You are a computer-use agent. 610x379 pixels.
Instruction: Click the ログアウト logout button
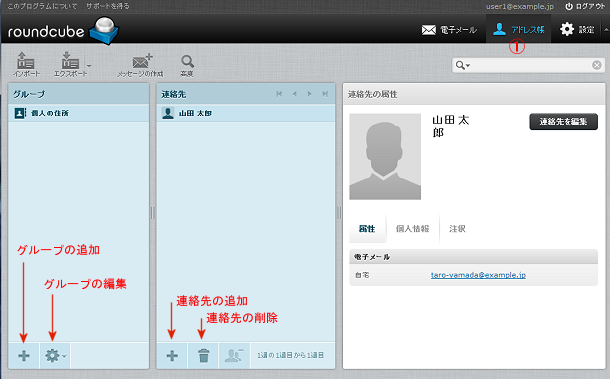click(585, 6)
